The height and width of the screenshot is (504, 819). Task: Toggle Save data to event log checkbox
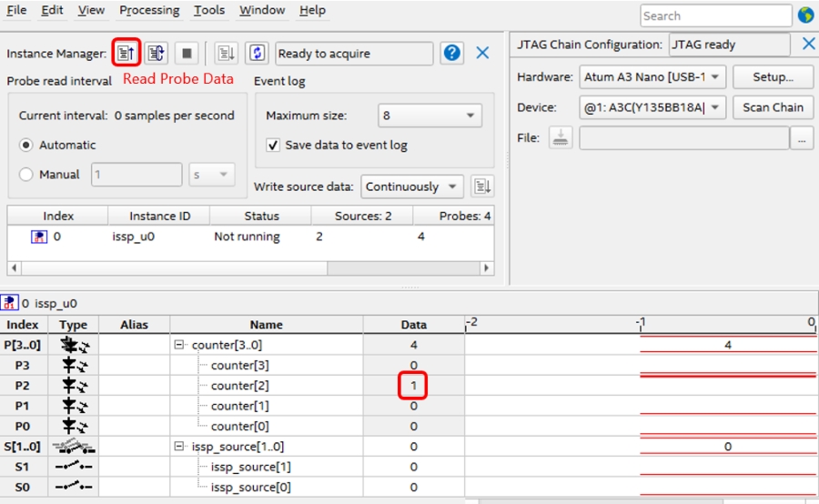pos(273,145)
